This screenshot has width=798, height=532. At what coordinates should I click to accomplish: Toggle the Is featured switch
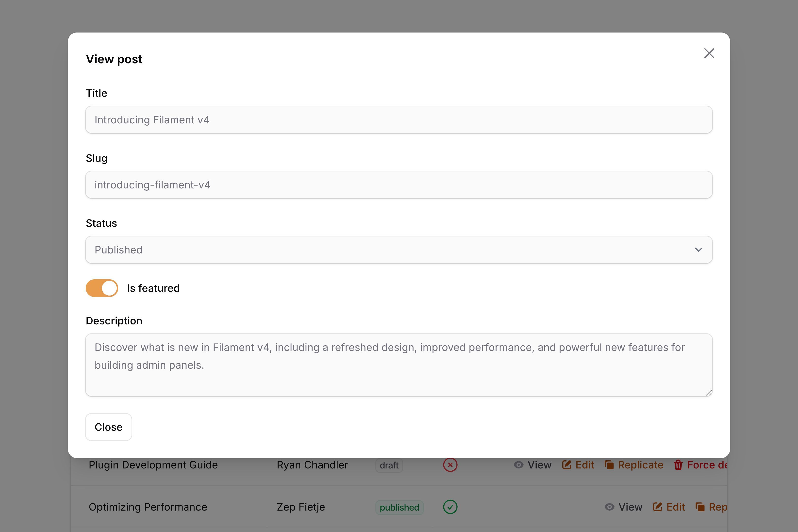tap(102, 288)
